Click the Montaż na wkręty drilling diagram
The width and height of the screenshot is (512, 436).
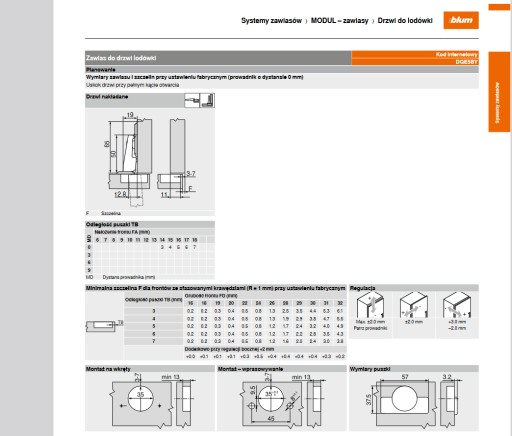[x=150, y=402]
